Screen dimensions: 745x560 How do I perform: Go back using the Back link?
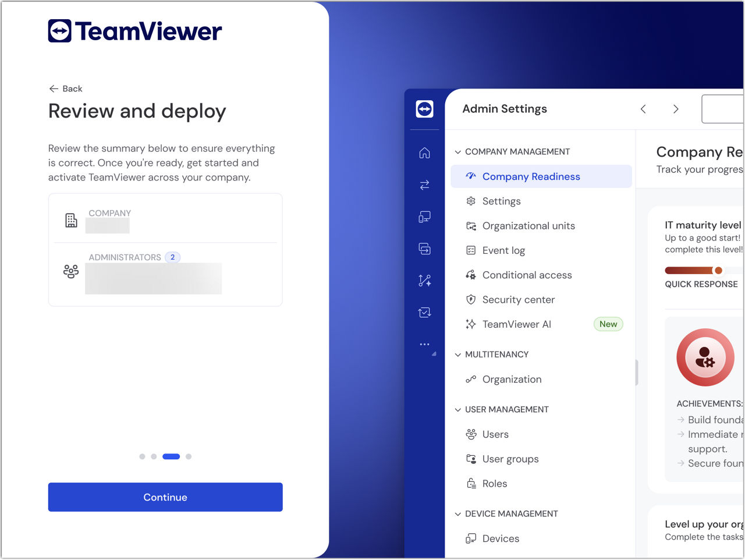(66, 88)
